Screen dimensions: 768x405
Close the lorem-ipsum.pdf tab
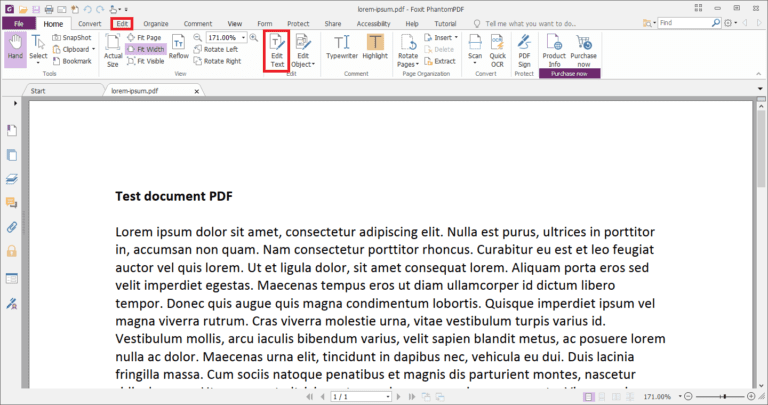point(196,91)
